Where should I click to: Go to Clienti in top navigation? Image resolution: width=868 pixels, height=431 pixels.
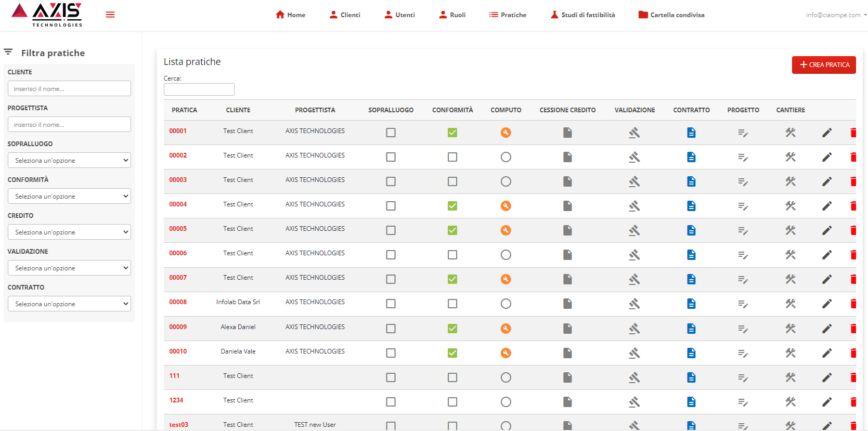[x=345, y=15]
